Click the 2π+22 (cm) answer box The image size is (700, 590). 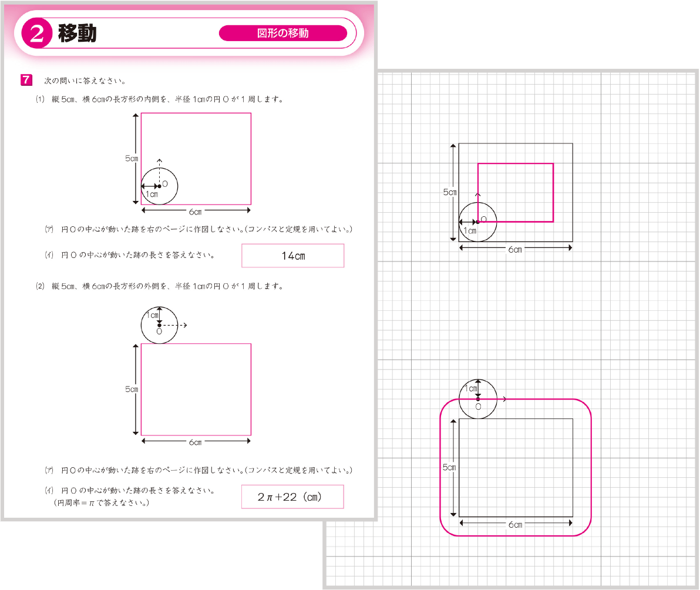[x=292, y=497]
